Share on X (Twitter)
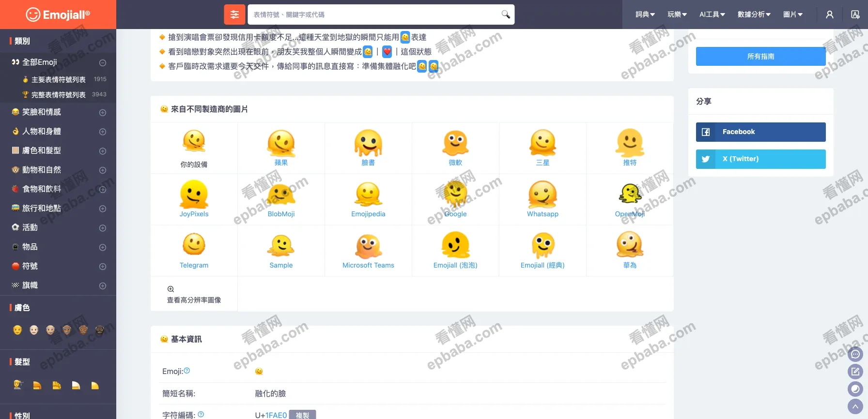 (x=761, y=159)
